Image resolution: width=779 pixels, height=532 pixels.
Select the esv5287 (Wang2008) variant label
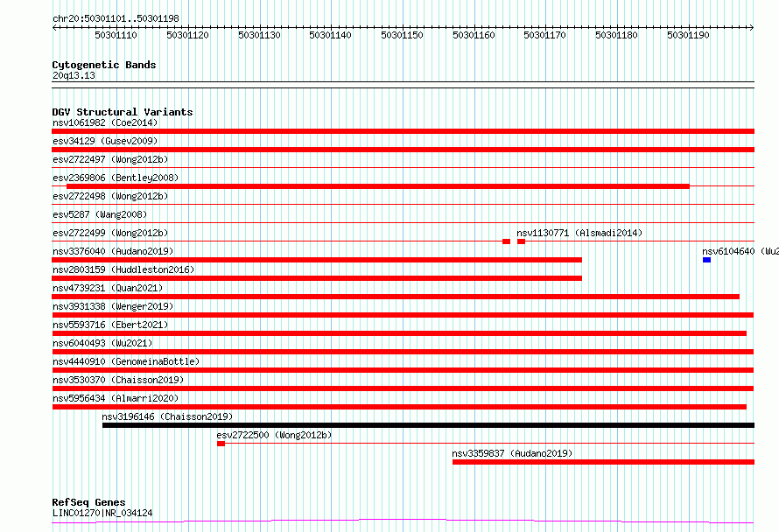point(100,214)
